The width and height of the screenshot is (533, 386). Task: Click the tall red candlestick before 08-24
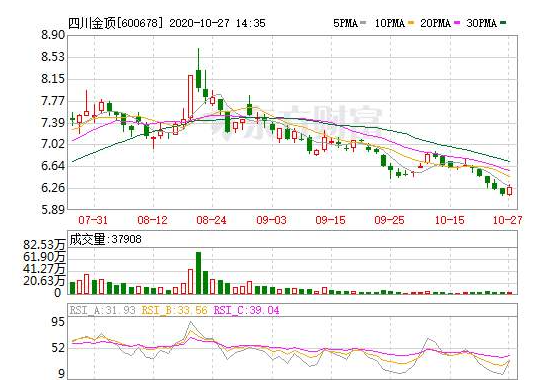point(190,97)
